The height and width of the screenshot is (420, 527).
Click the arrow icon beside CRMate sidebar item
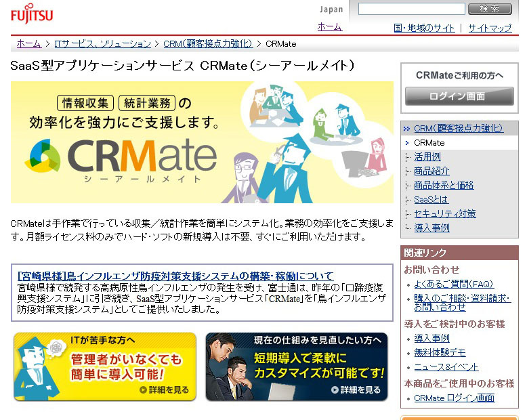tap(407, 143)
